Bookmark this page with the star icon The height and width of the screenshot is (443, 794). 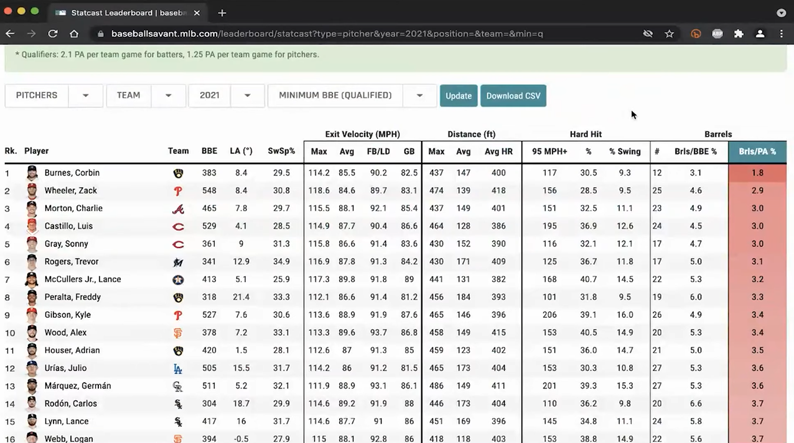click(669, 34)
